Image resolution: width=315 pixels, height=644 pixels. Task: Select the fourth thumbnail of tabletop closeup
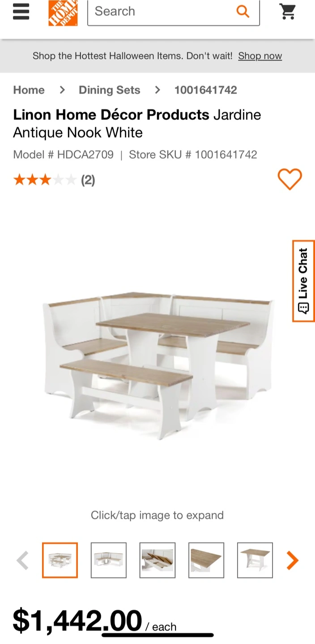point(206,560)
